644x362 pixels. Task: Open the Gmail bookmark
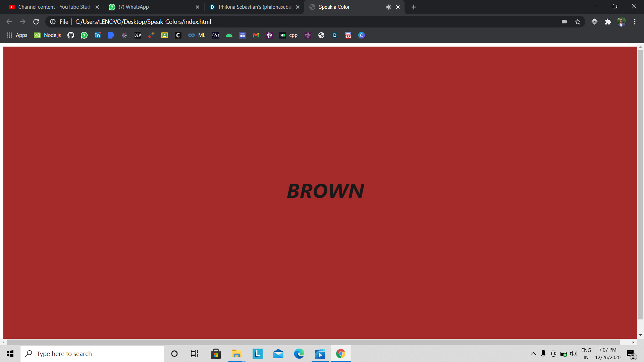(256, 35)
